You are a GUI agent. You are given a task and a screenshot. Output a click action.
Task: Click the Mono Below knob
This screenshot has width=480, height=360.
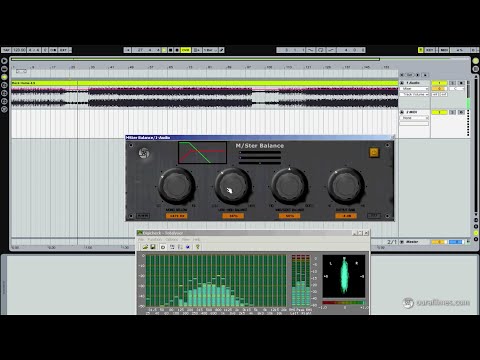pos(177,186)
